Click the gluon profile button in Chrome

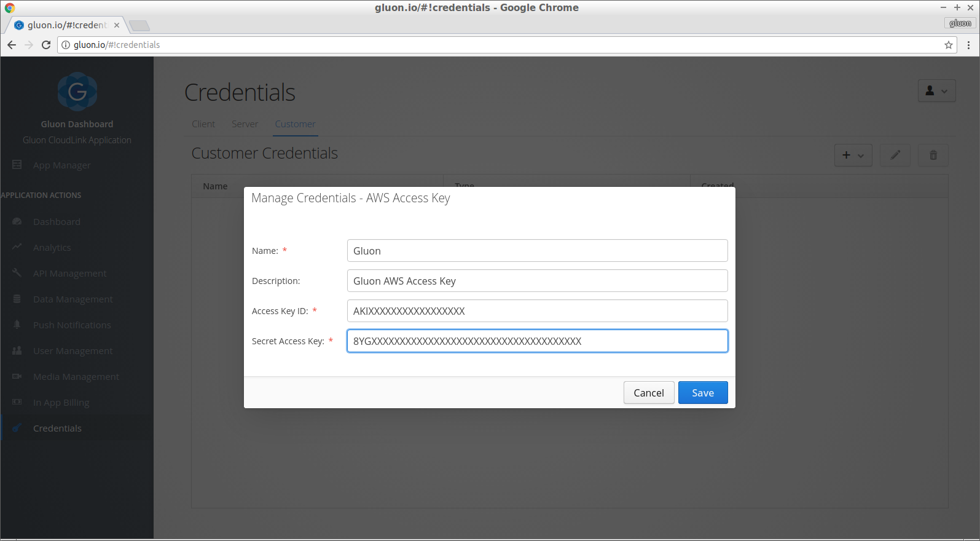[x=960, y=23]
